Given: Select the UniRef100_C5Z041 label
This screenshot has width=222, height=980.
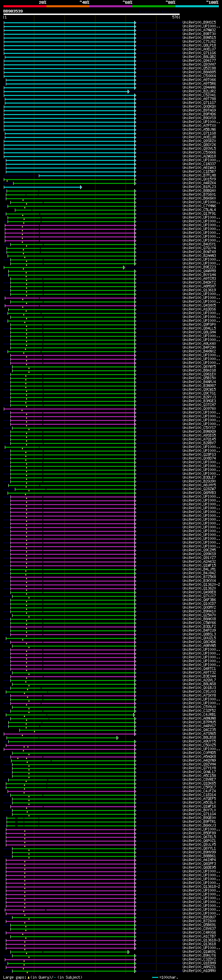Looking at the screenshot, I should [199, 95].
